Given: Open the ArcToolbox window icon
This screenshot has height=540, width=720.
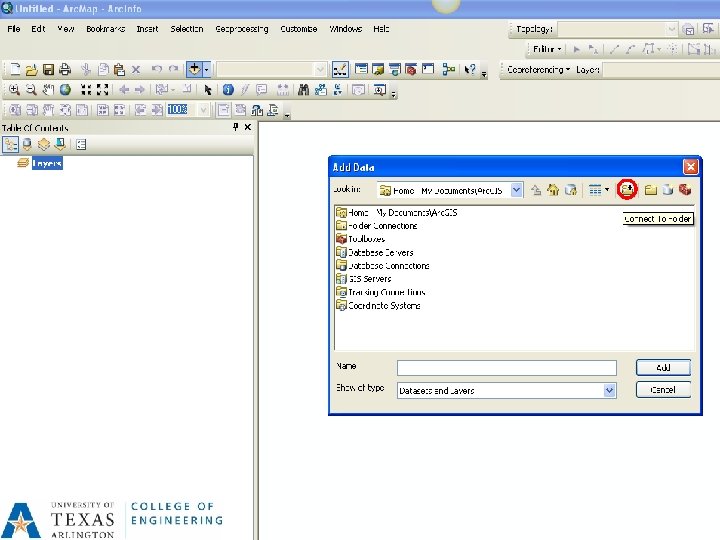Looking at the screenshot, I should coord(411,69).
